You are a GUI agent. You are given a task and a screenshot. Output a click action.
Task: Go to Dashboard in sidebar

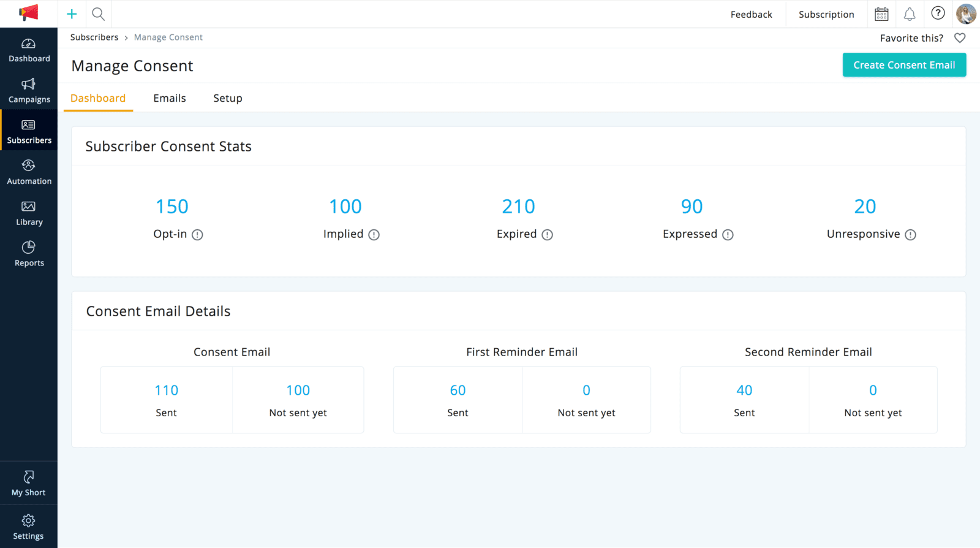coord(29,50)
